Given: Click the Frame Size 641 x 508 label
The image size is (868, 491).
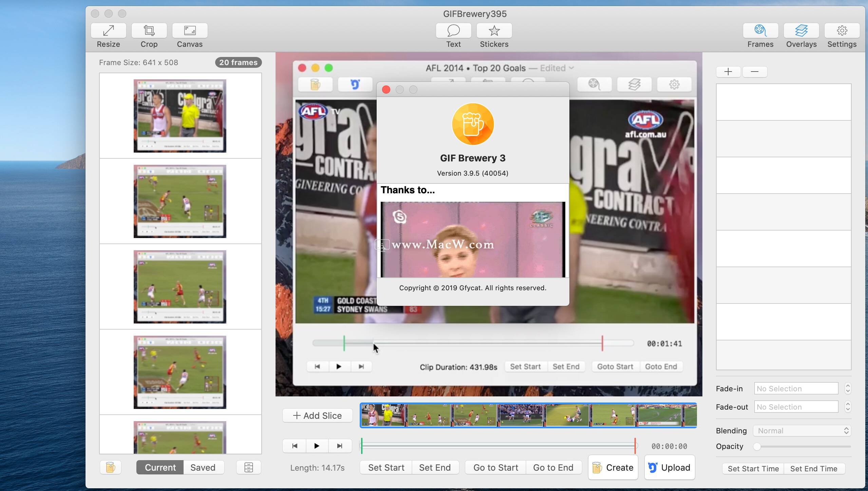Looking at the screenshot, I should (138, 62).
